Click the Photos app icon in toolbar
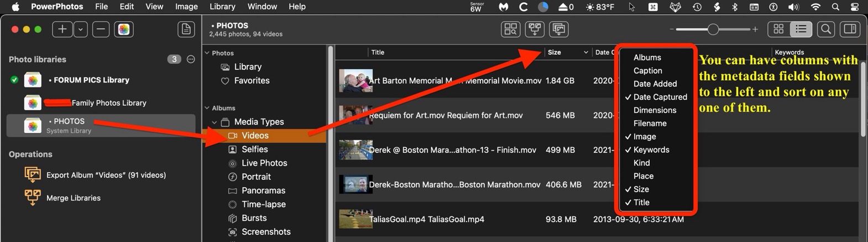 [124, 29]
